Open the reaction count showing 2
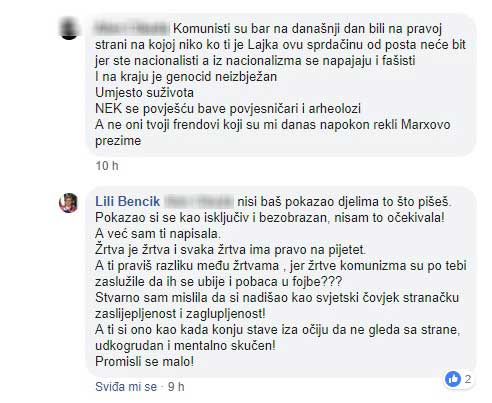The height and width of the screenshot is (403, 492). click(x=468, y=379)
